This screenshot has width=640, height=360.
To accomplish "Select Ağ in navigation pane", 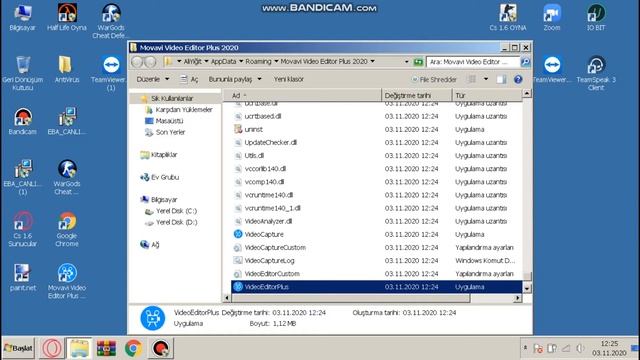I will pyautogui.click(x=150, y=244).
